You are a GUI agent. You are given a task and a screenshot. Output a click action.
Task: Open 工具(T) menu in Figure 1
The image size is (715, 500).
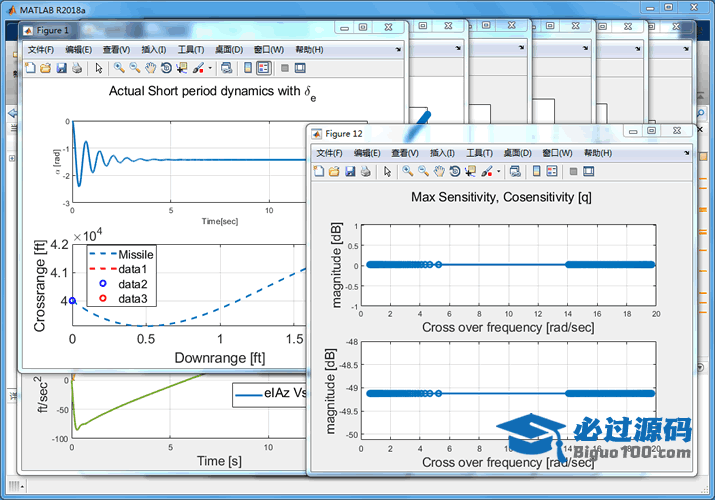click(x=191, y=50)
